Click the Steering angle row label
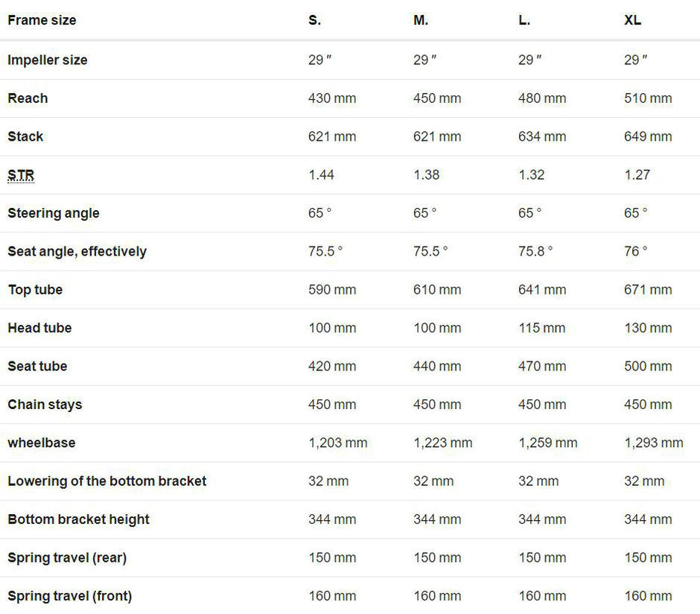The width and height of the screenshot is (700, 614). tap(54, 213)
